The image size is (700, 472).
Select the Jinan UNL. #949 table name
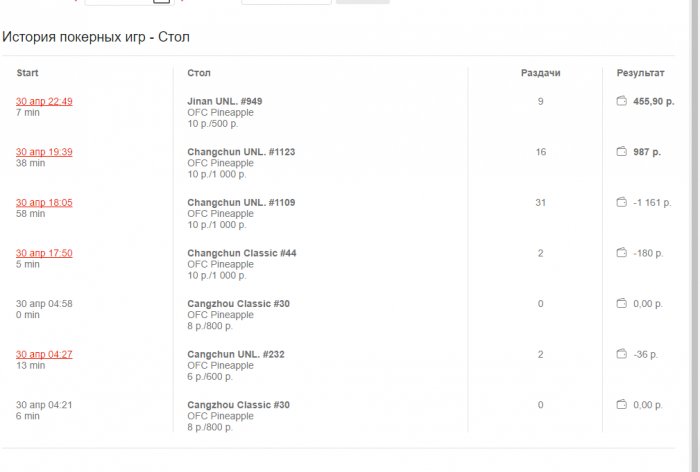224,101
